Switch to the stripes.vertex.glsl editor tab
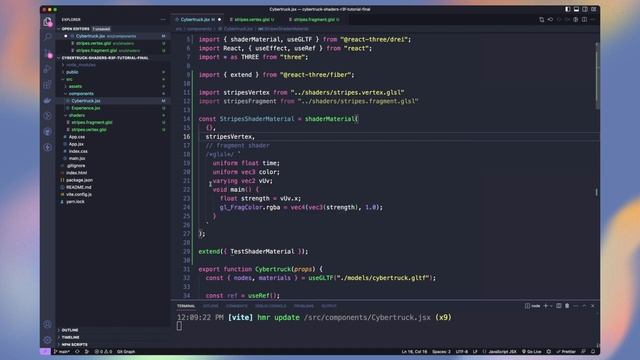Image resolution: width=640 pixels, height=360 pixels. 252,19
